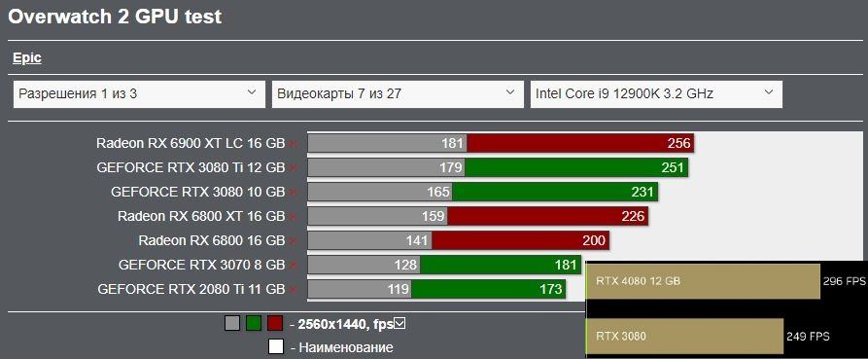
Task: Remove GEFORCE RTX 2080 Ti 11 GB via red X
Action: click(294, 290)
